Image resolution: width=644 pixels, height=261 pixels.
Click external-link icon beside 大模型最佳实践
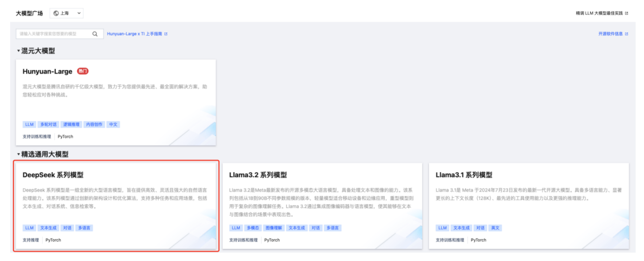tap(627, 13)
